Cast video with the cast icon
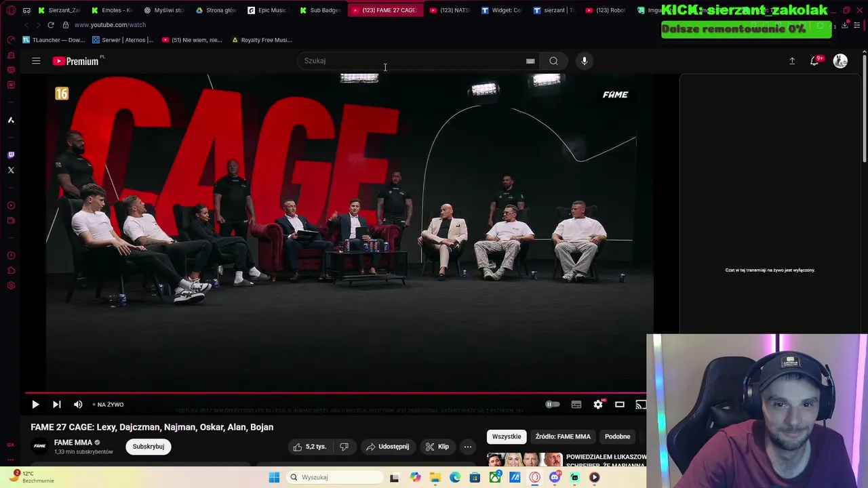The width and height of the screenshot is (868, 488). (641, 405)
